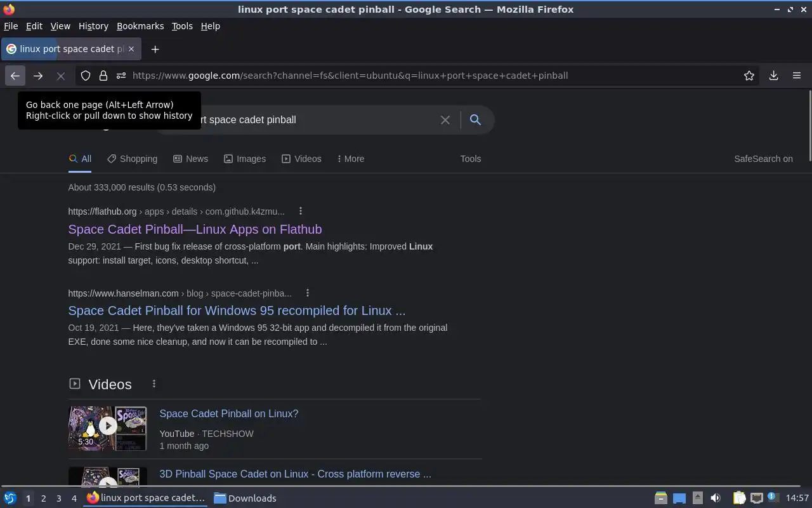Switch to Videos results tab
This screenshot has width=812, height=508.
tap(301, 159)
